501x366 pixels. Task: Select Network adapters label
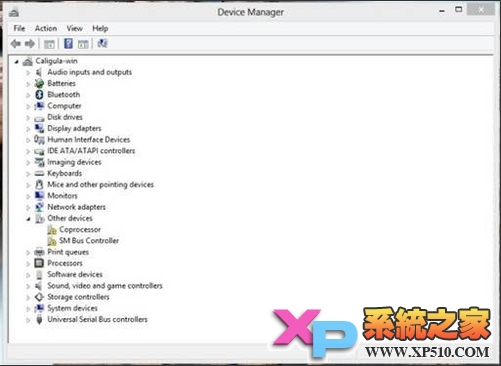76,207
